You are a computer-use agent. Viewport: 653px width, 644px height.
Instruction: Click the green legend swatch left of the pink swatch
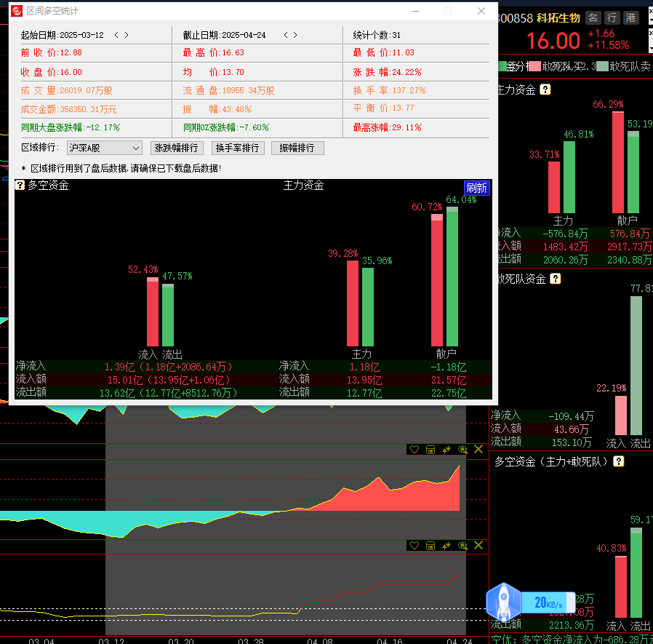pos(502,66)
